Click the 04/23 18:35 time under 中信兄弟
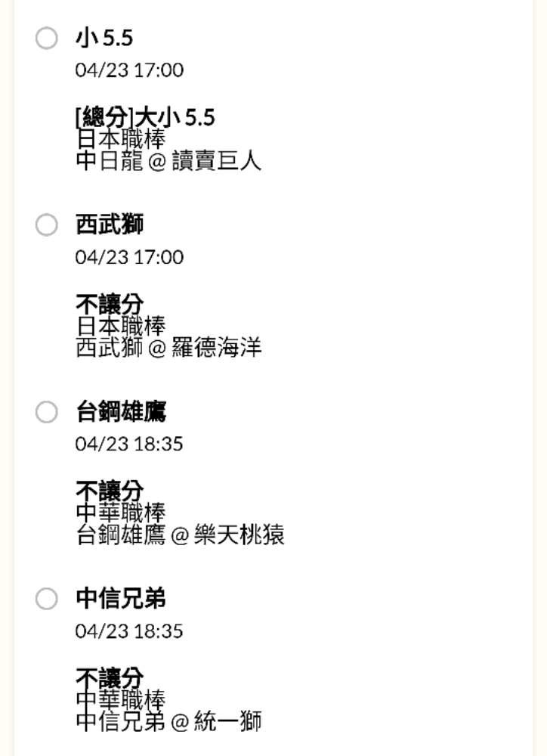 point(129,631)
